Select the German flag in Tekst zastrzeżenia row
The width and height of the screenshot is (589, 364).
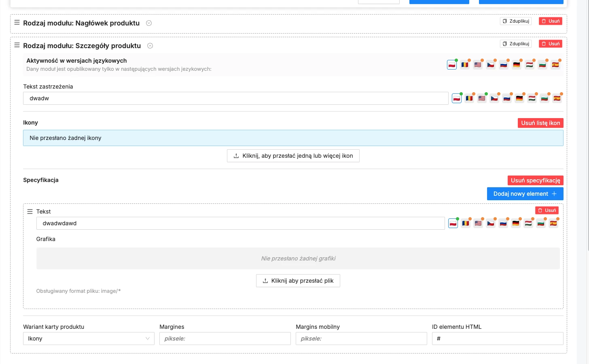[x=519, y=98]
